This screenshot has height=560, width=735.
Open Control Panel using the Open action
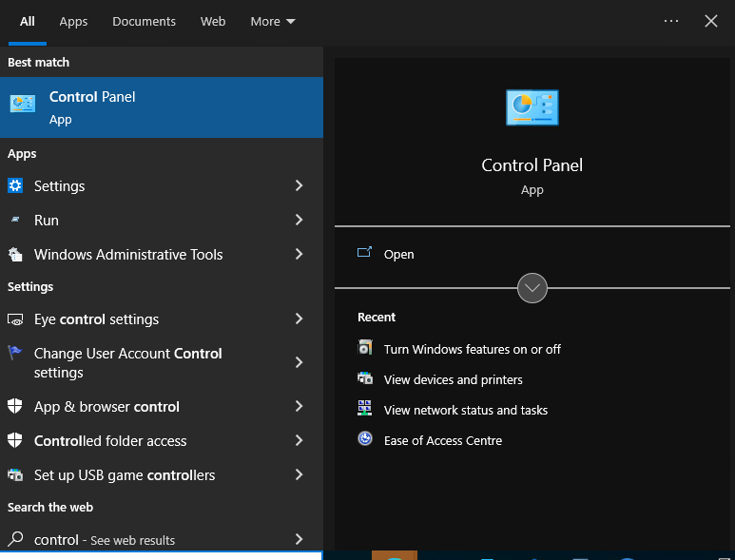[398, 255]
